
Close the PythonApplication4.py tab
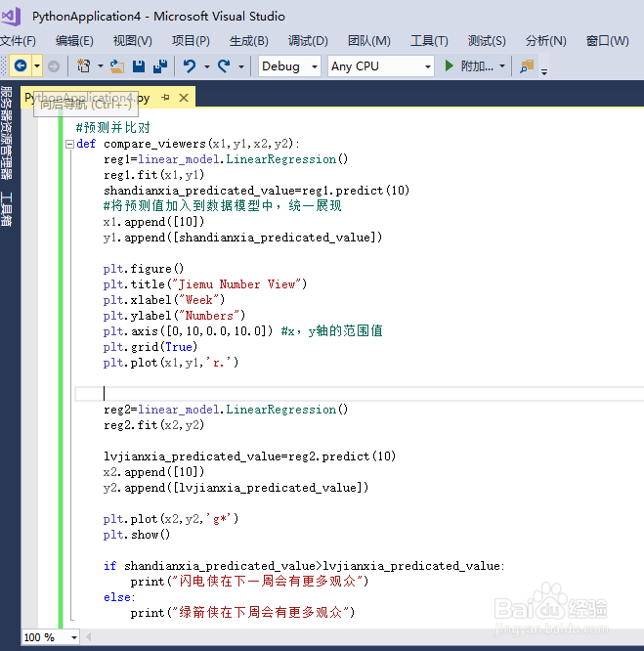pos(184,98)
